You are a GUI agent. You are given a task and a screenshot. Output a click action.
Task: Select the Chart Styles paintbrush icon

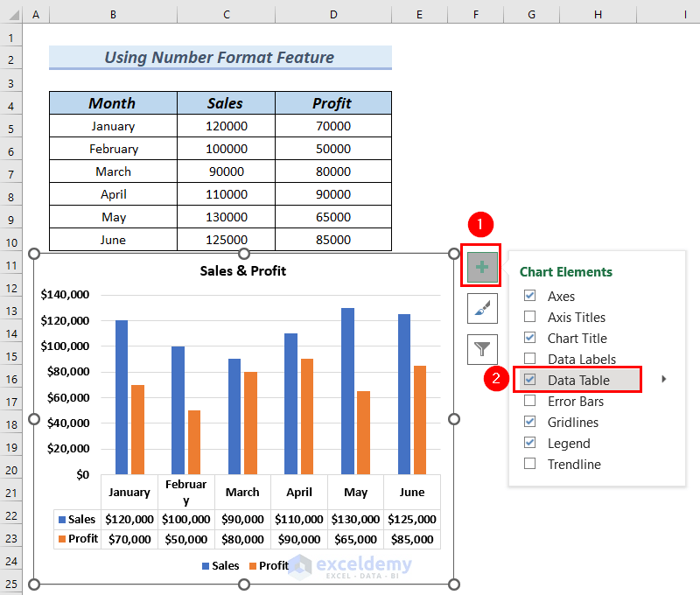pos(481,308)
